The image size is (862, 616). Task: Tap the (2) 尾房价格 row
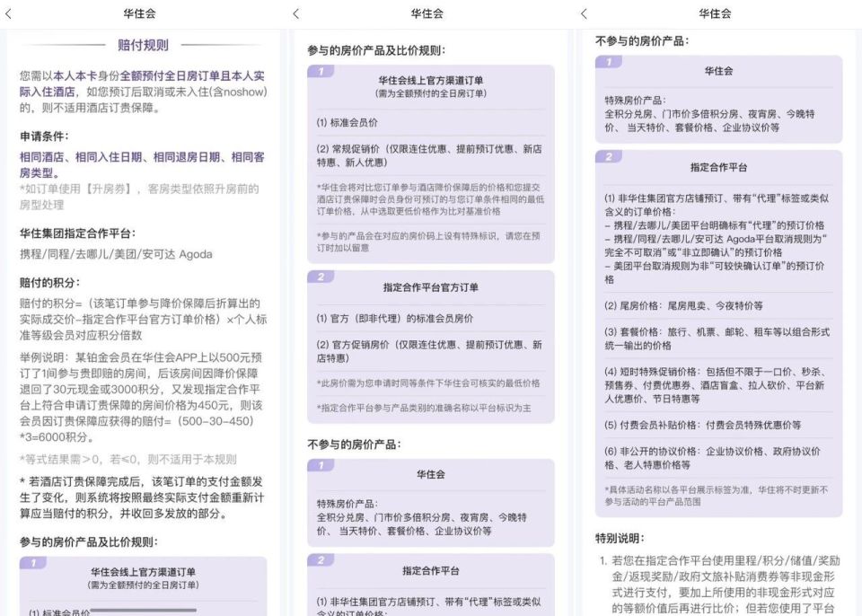(683, 306)
